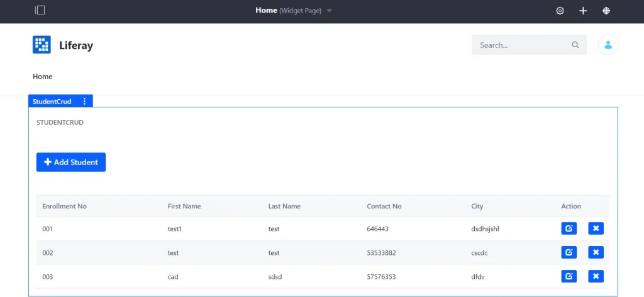Click contact number 57576353
This screenshot has height=297, width=644.
381,276
